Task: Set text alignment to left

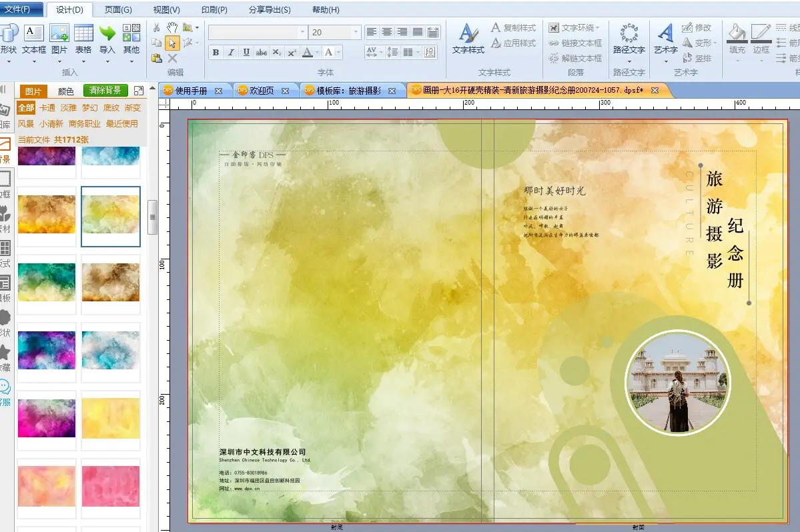Action: (x=372, y=31)
